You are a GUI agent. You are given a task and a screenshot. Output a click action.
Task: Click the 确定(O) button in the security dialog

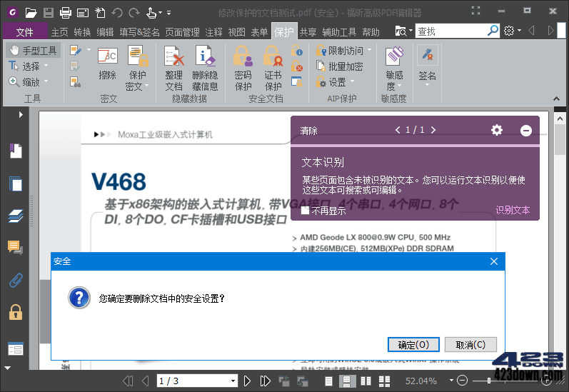pos(413,344)
